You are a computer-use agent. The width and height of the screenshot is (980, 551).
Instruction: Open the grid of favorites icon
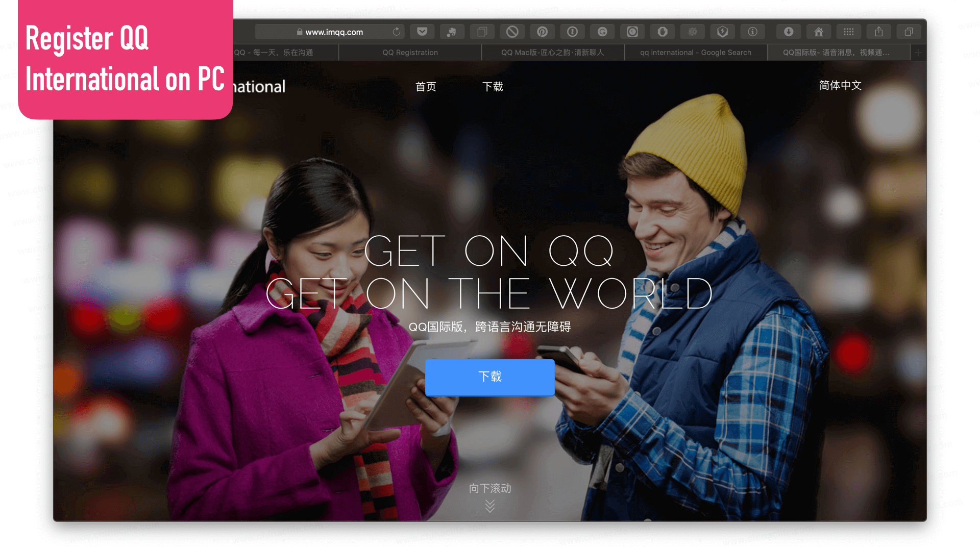click(x=849, y=32)
